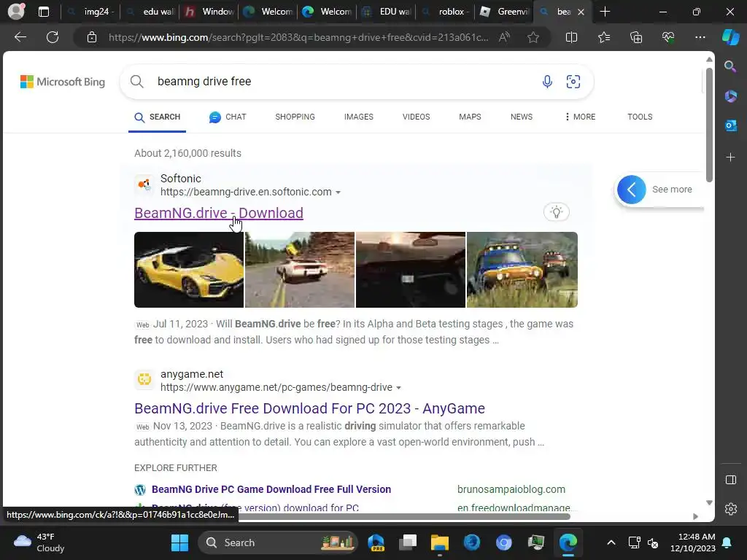The height and width of the screenshot is (560, 747).
Task: Click lightbulb insights icon near Softonic result
Action: click(556, 212)
